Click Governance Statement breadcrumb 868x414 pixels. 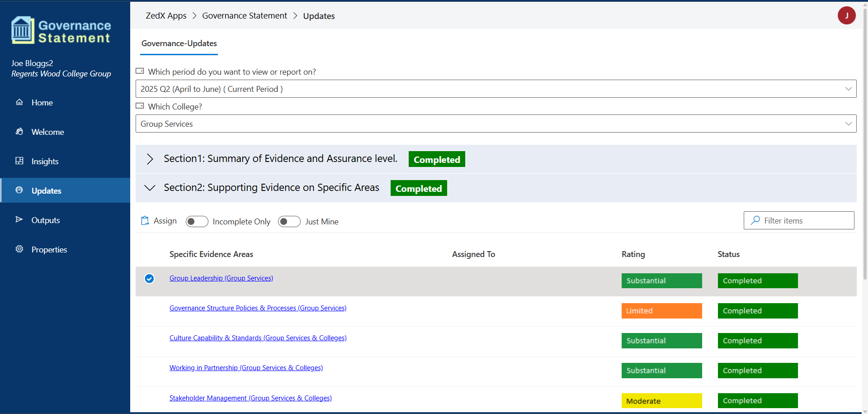click(245, 16)
